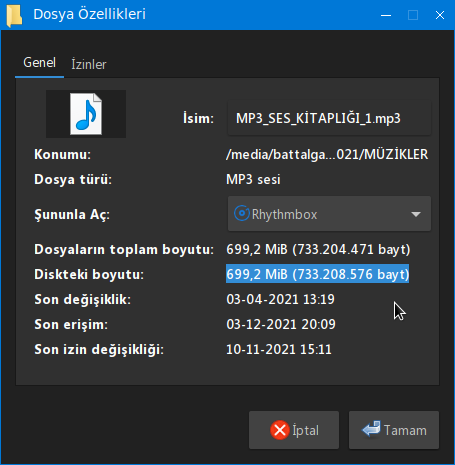Click the Dosyaların toplam boyutu: label
Screen dimensions: 455x465
tap(124, 249)
